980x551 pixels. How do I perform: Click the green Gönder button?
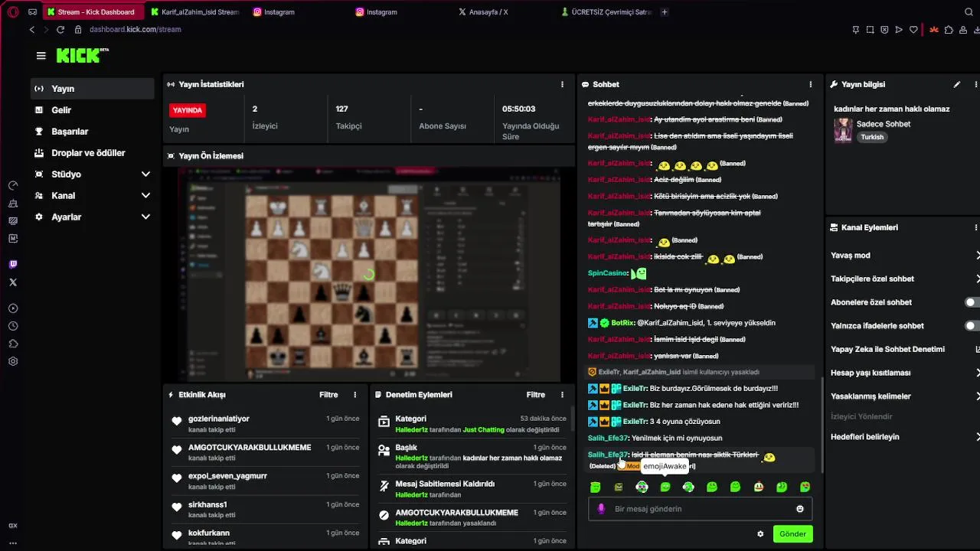(x=792, y=534)
